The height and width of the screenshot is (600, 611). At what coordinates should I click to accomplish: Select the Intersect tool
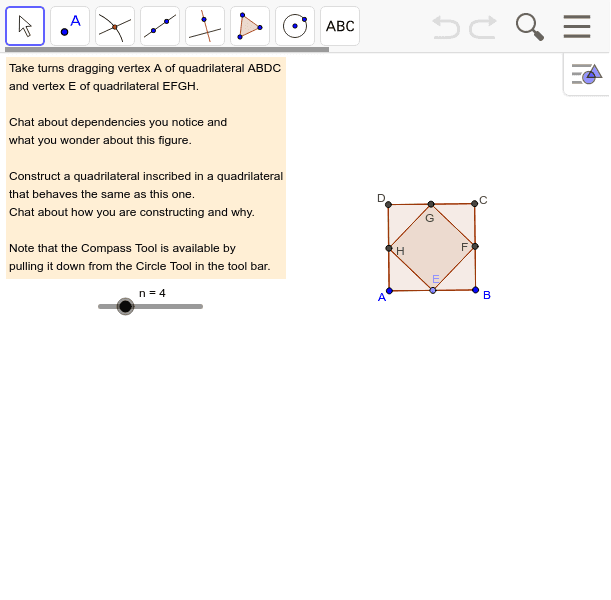click(115, 26)
